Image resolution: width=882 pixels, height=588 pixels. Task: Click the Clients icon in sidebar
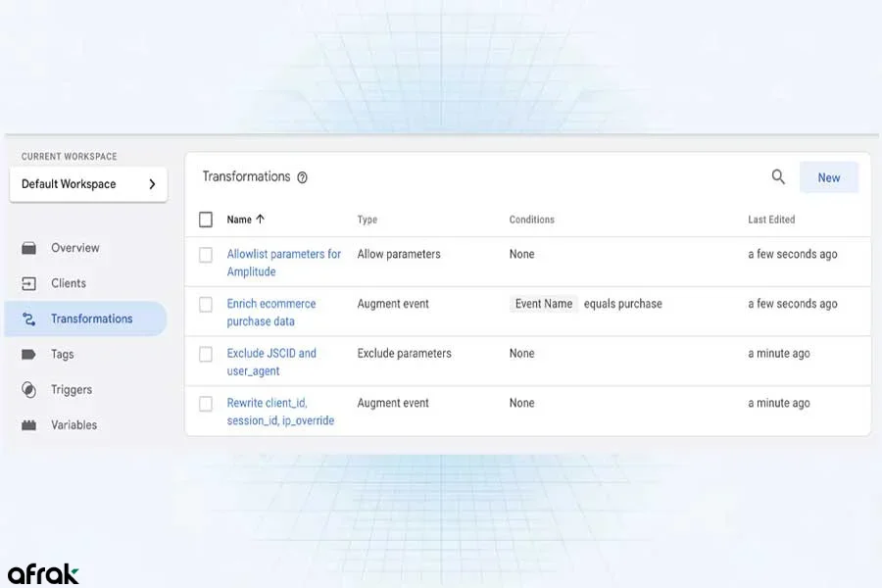pos(29,283)
